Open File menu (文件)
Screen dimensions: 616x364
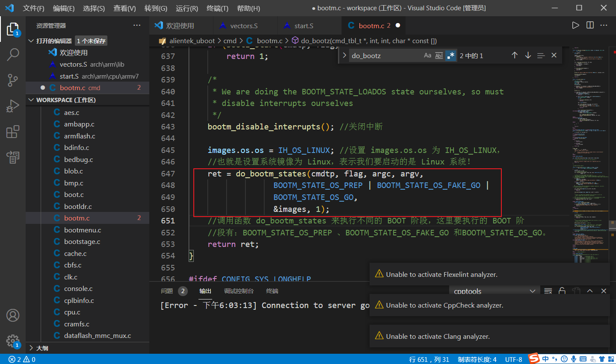pos(33,8)
